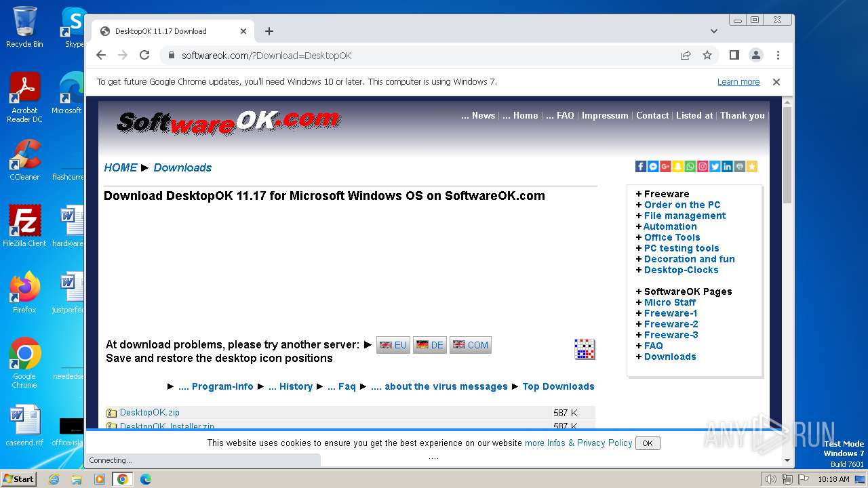Share page on WhatsApp

690,167
